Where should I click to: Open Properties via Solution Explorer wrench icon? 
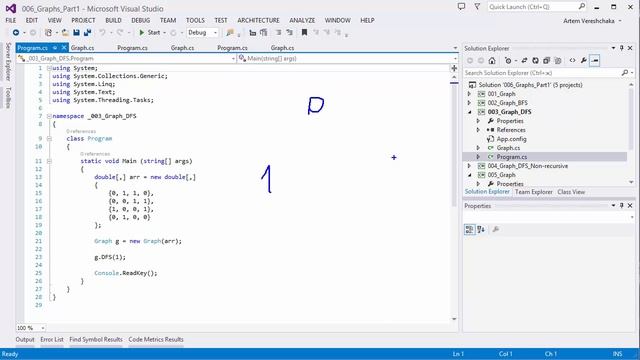(584, 60)
